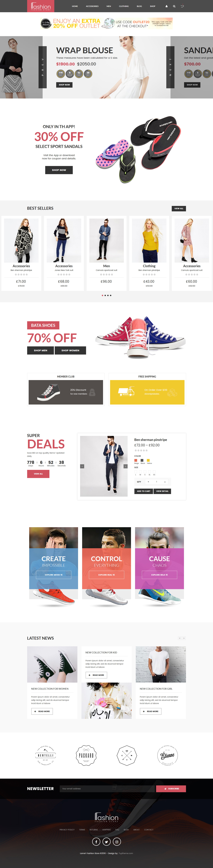This screenshot has width=213, height=868.
Task: Increase quantity with the up arrow
Action: tap(165, 482)
